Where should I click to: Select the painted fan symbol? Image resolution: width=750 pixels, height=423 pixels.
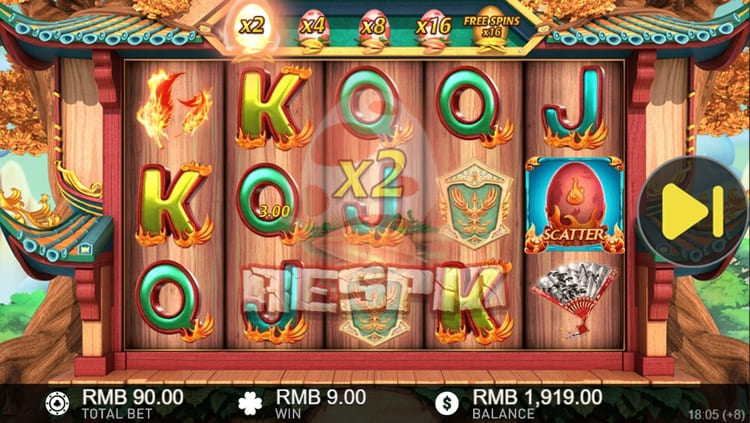pyautogui.click(x=574, y=298)
